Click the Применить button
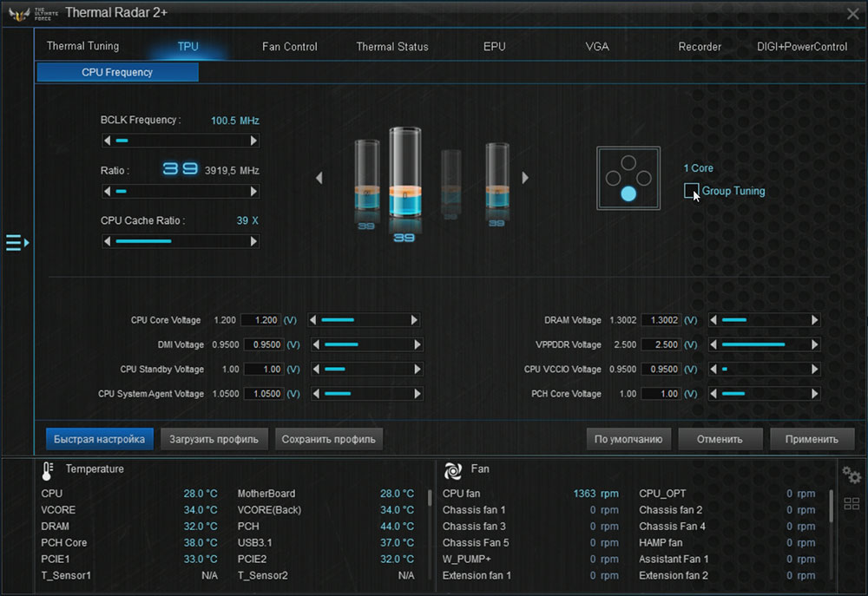This screenshot has width=868, height=596. (x=812, y=439)
